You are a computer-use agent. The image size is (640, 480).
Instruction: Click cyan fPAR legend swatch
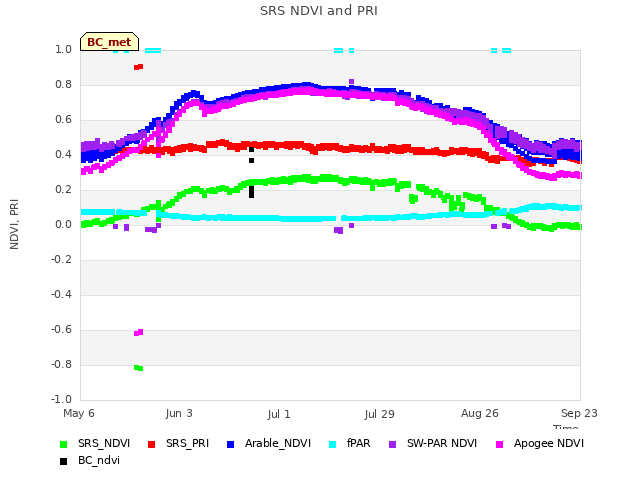(333, 444)
